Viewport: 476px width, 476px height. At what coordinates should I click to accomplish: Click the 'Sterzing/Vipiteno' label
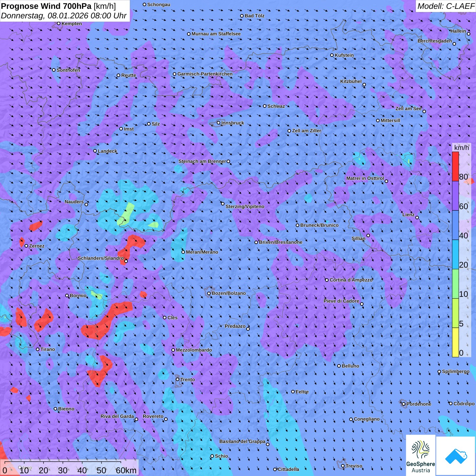[245, 206]
